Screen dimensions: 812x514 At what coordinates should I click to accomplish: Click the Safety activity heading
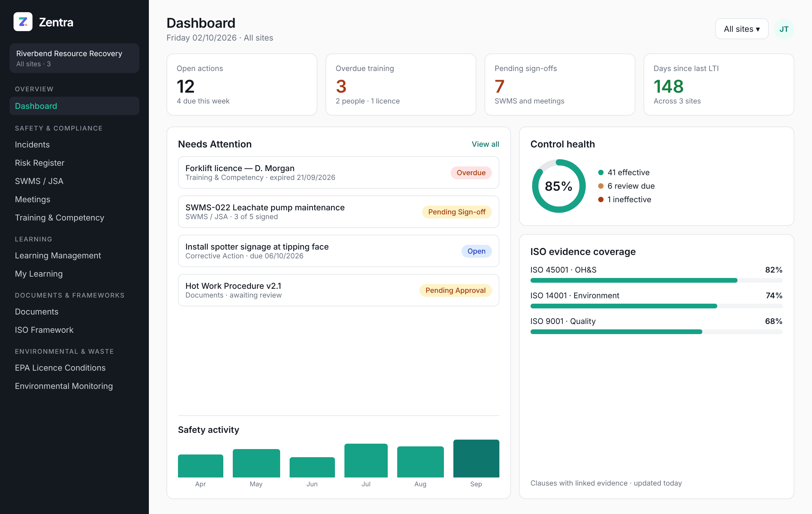point(208,430)
